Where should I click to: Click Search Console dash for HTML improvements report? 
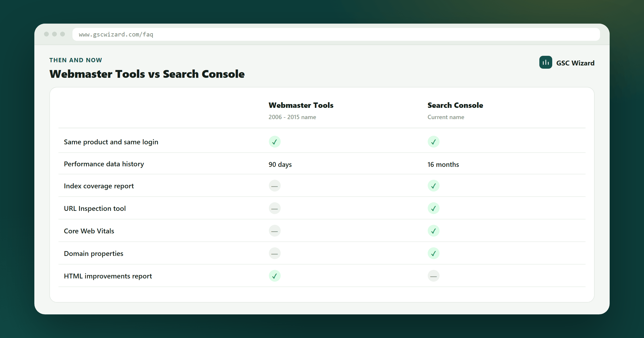point(433,276)
